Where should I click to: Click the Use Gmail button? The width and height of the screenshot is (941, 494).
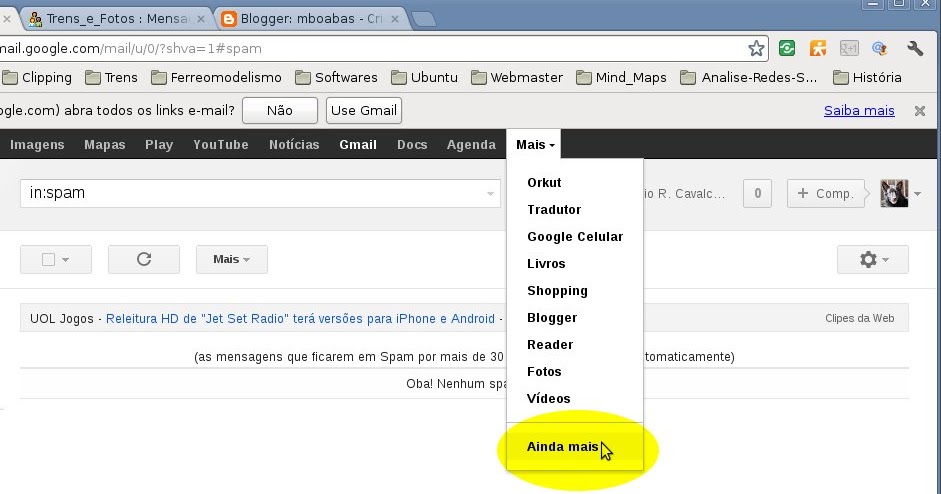[x=364, y=110]
